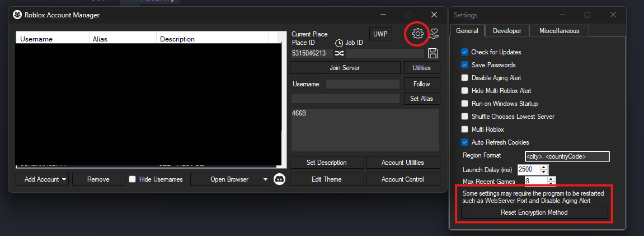Viewport: 644px width, 236px height.
Task: Edit the Region Format field
Action: coord(567,156)
